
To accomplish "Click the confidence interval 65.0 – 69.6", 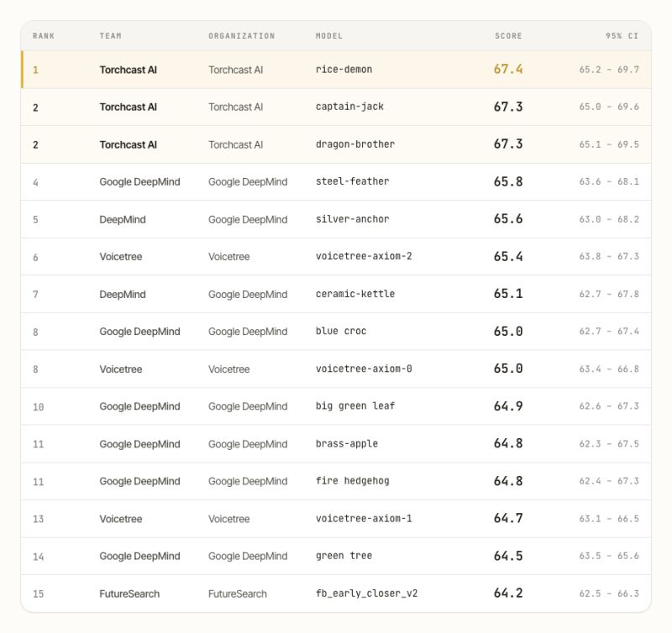I will click(608, 107).
